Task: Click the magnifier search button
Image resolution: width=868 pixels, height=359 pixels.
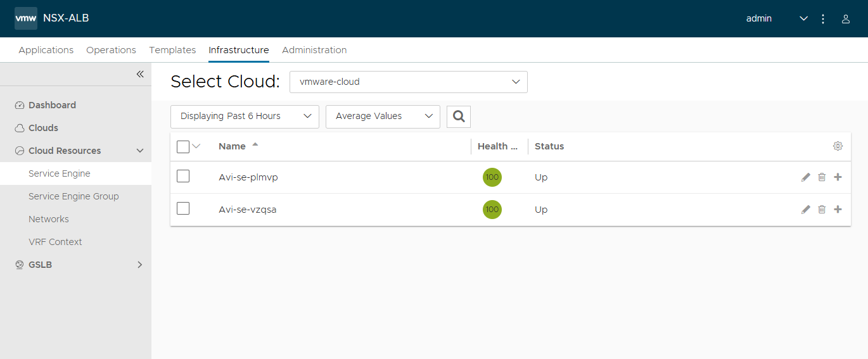Action: (459, 117)
